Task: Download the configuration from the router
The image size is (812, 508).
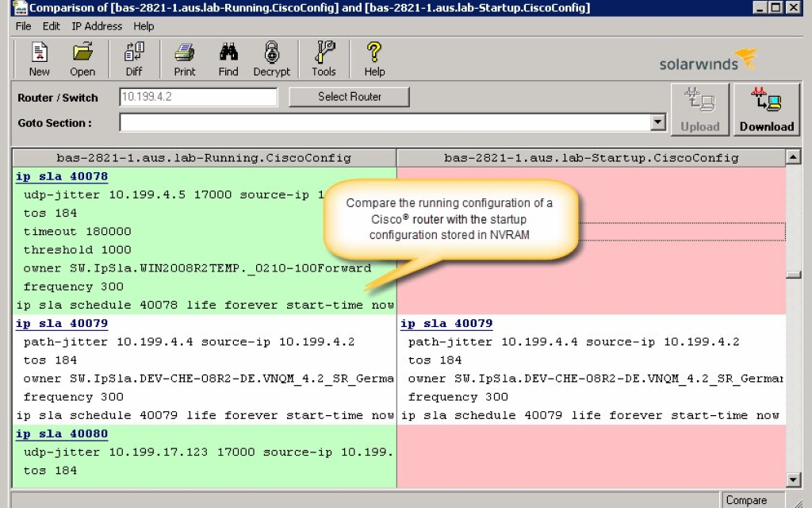Action: tap(765, 109)
